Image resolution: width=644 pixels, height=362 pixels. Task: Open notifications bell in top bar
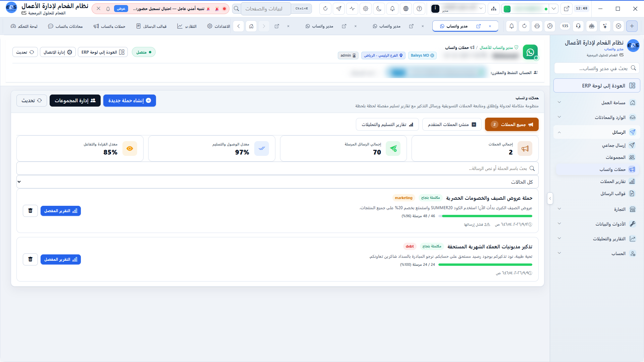[x=392, y=9]
